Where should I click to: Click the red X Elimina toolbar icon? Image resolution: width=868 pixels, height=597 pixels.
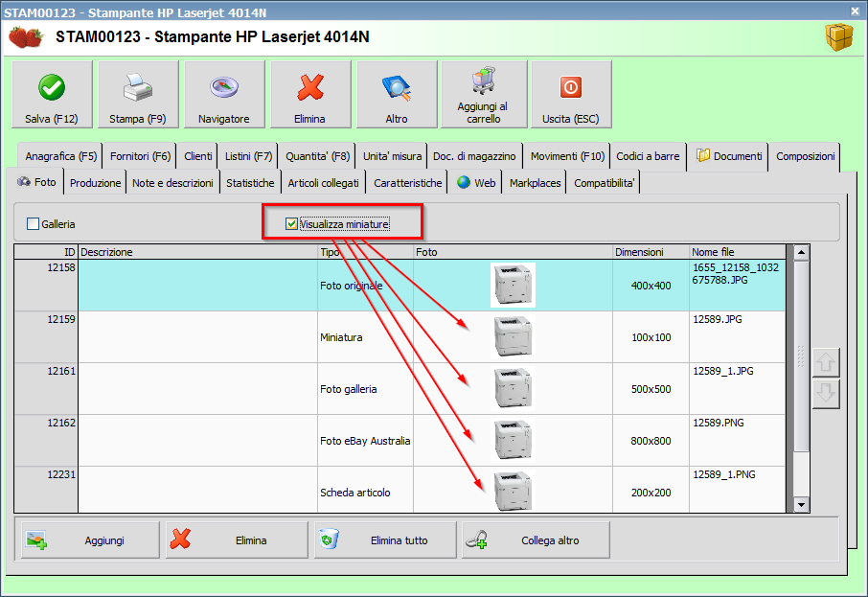coord(310,87)
